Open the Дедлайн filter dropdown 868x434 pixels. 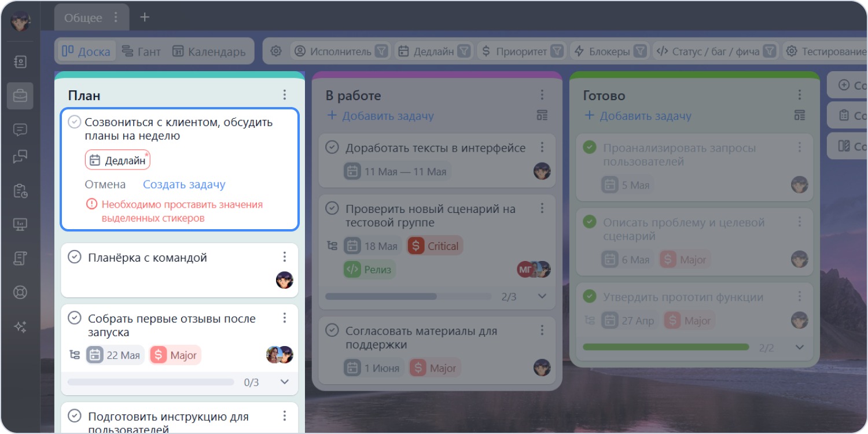433,52
